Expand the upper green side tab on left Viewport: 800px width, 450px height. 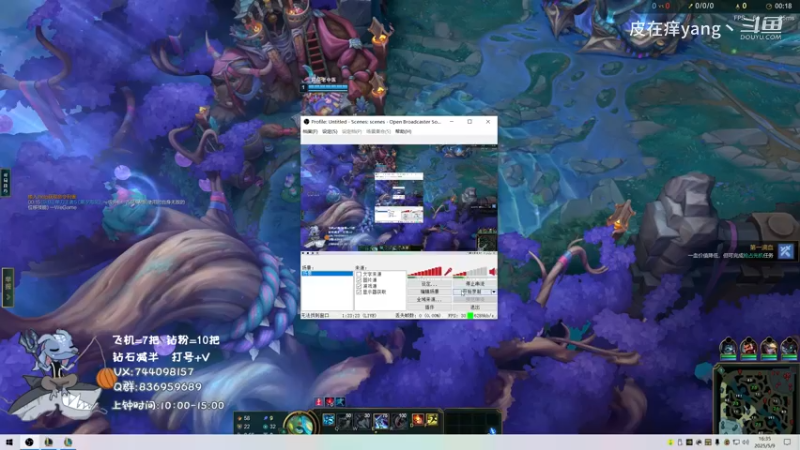[6, 183]
